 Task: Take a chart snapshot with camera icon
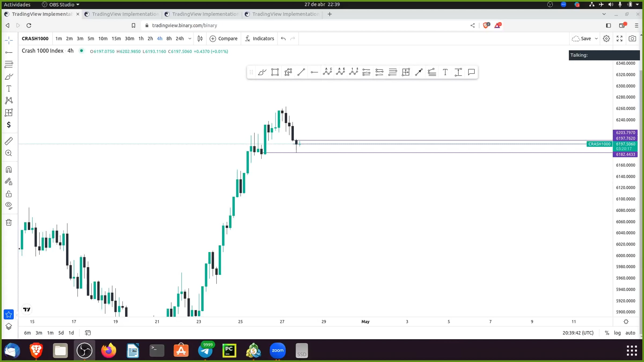pyautogui.click(x=632, y=39)
